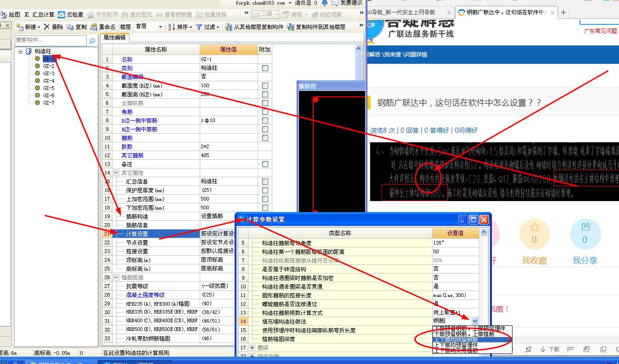Open the 填充墙构造柱做法 value dropdown arrow

pos(475,321)
